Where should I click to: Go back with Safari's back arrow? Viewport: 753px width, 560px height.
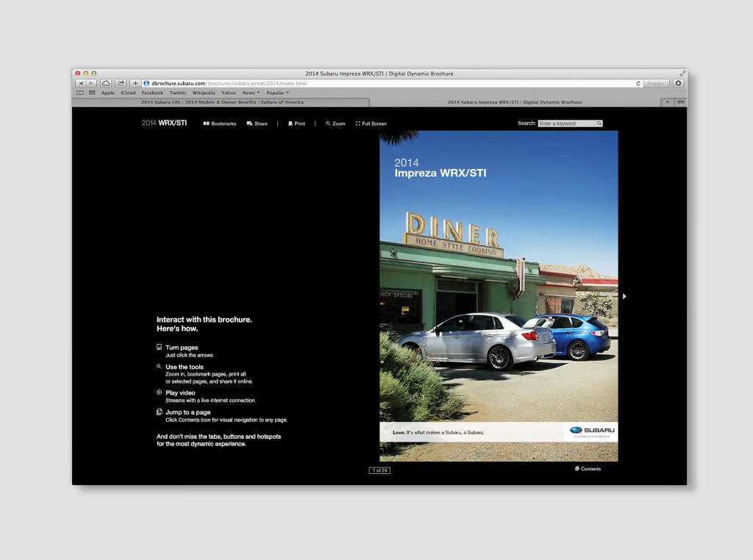81,83
